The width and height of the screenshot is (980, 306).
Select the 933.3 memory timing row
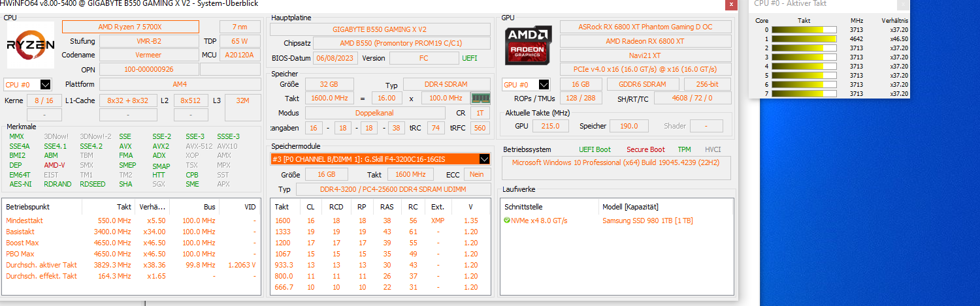pos(381,265)
